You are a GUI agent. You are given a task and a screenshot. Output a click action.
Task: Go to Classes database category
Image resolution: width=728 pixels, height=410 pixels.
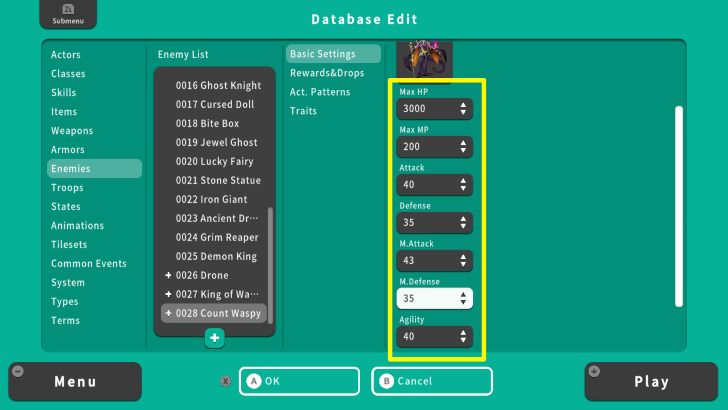[68, 74]
